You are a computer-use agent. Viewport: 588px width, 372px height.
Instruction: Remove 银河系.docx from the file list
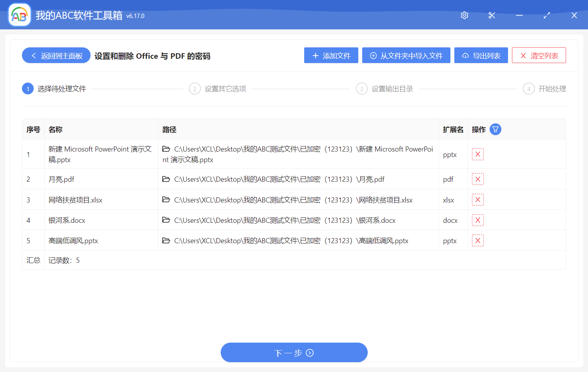[477, 220]
